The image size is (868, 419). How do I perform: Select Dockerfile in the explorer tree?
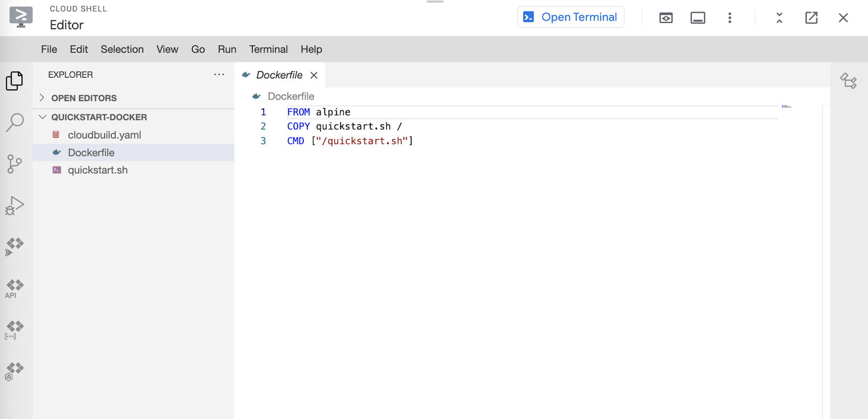133,152
